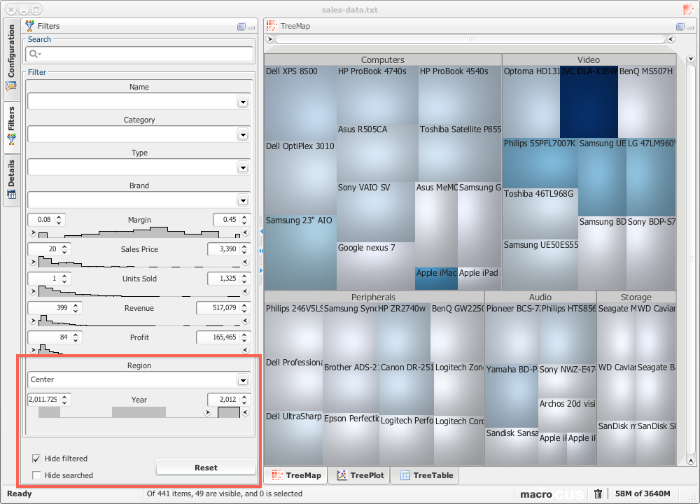
Task: Open the Region dropdown showing Center
Action: 242,380
